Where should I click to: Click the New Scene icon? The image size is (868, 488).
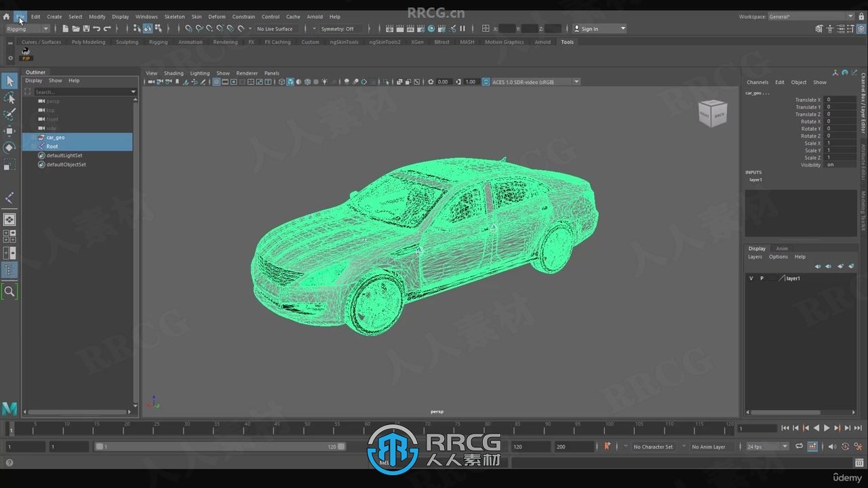(65, 28)
